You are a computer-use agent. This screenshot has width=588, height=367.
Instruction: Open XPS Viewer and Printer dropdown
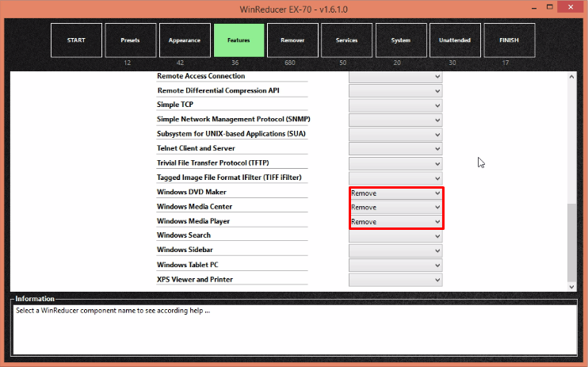point(395,280)
